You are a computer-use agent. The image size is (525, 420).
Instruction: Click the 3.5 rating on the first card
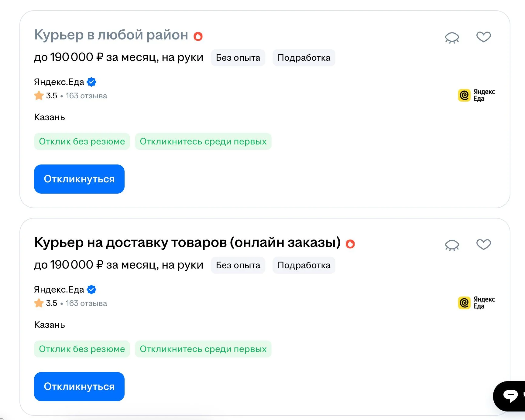pos(51,96)
